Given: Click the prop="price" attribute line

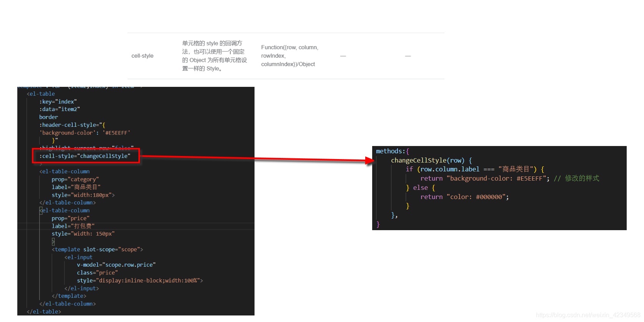Looking at the screenshot, I should pyautogui.click(x=71, y=218).
